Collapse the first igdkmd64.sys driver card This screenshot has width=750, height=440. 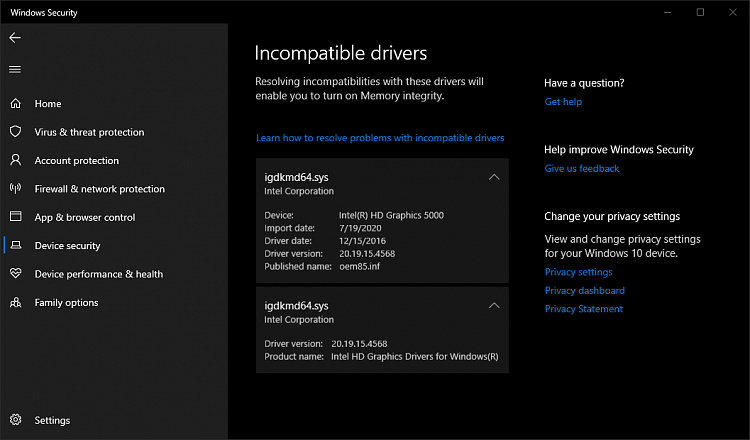coord(494,177)
